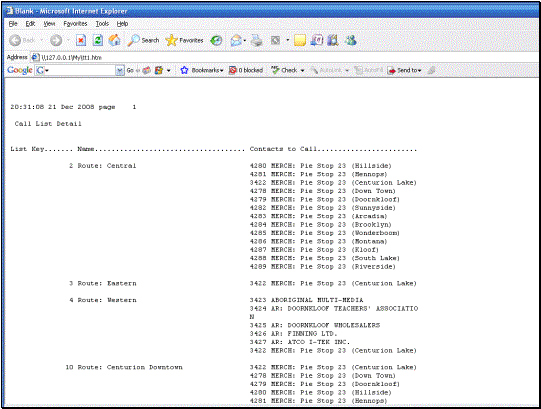The width and height of the screenshot is (541, 409).
Task: Go back with the Back arrow button
Action: (22, 40)
